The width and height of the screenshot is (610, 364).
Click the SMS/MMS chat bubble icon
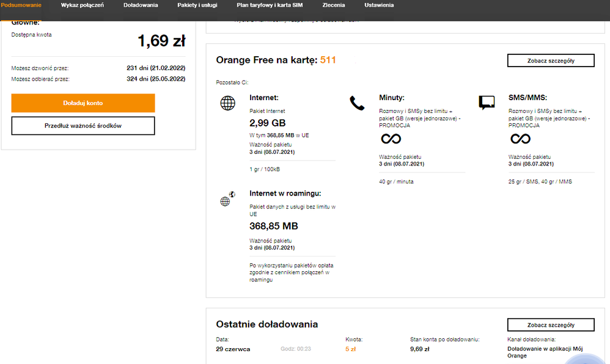click(x=487, y=103)
